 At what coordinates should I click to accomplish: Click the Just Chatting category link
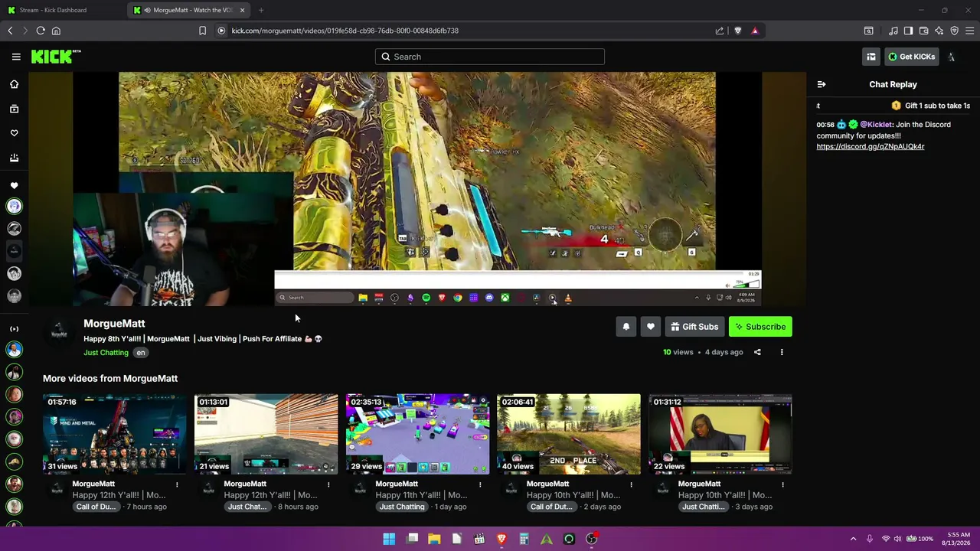tap(106, 353)
